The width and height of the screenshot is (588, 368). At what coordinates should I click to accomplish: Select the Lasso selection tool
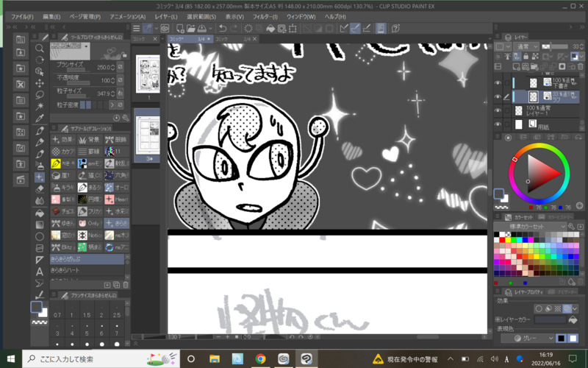[40, 95]
